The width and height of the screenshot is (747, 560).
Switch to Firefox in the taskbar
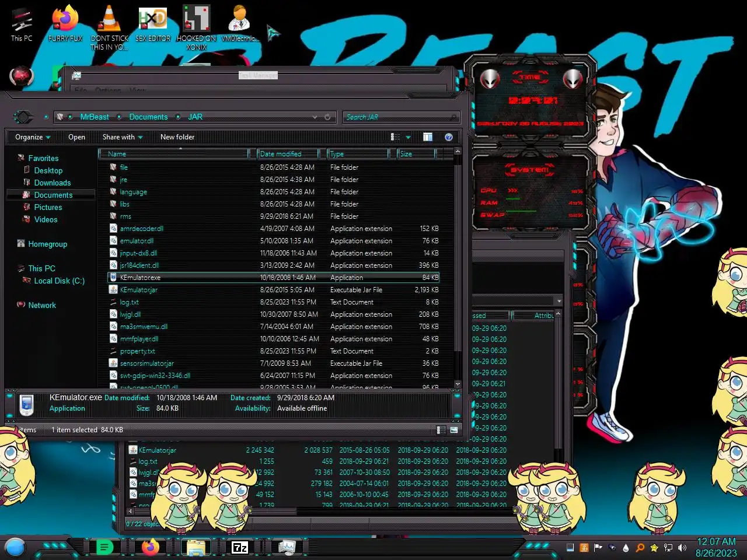click(x=150, y=547)
